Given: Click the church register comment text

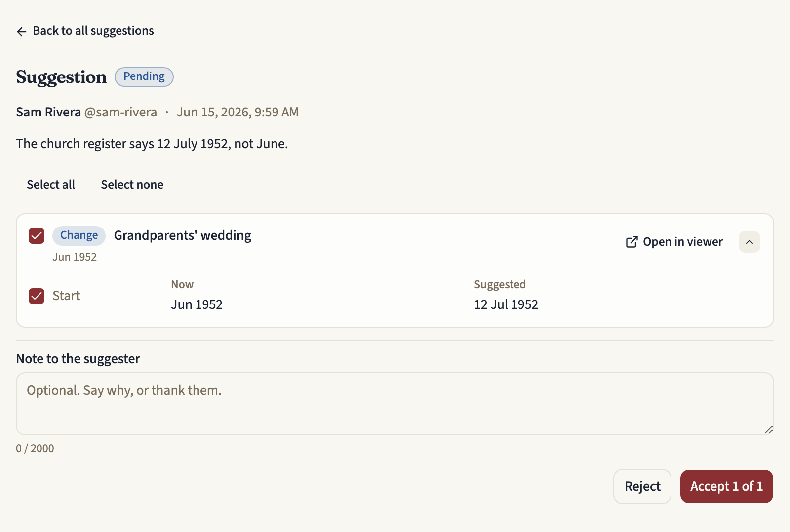Looking at the screenshot, I should point(152,144).
